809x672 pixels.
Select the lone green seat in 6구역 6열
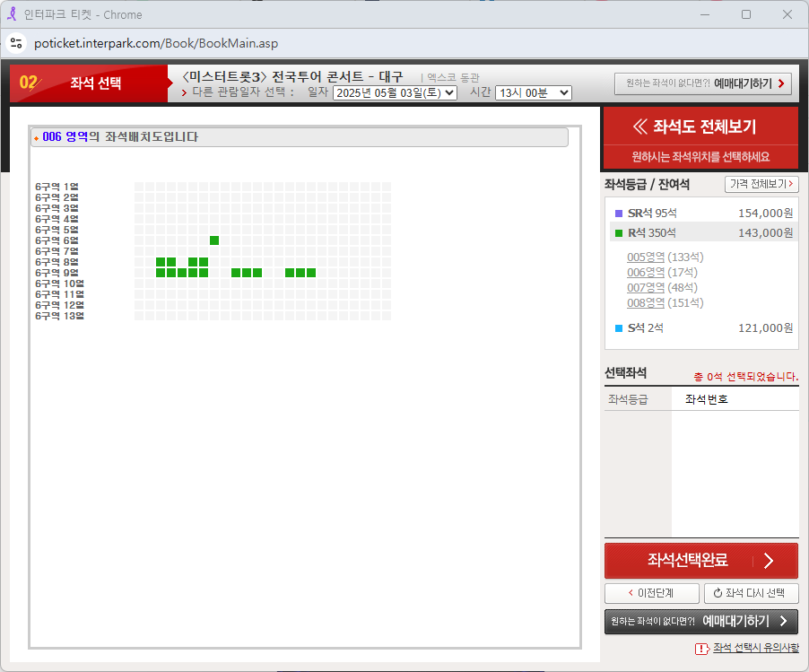[214, 240]
